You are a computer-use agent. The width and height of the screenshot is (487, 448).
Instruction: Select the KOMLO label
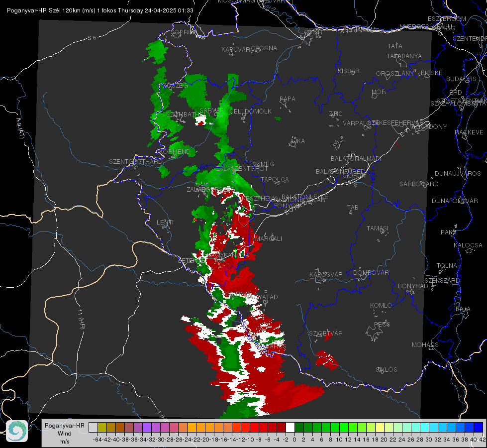(x=381, y=306)
